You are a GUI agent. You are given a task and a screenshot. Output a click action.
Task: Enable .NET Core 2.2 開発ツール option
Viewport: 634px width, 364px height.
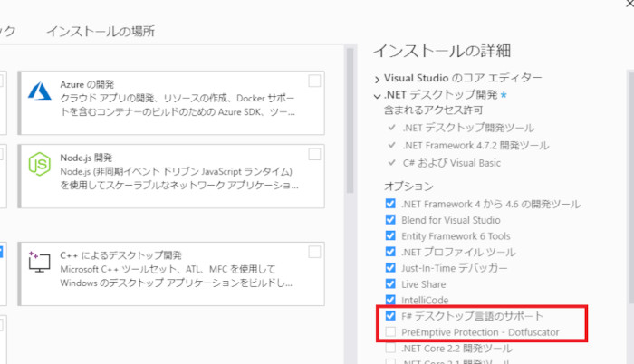[x=390, y=348]
